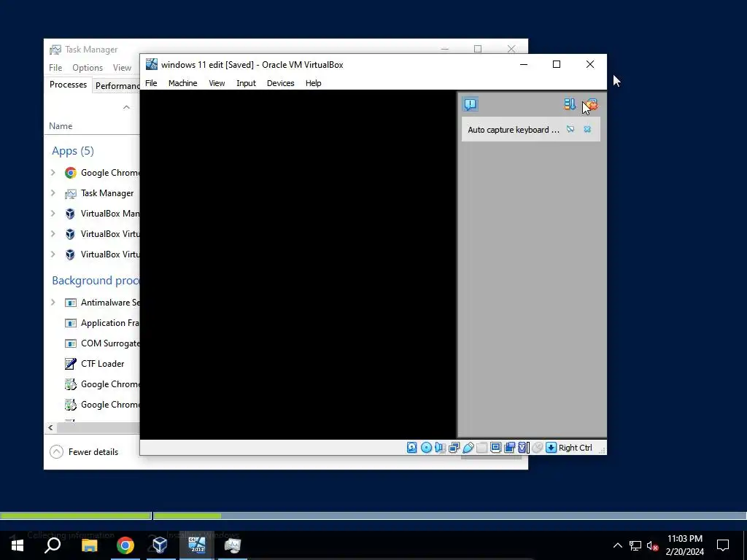Open the Help menu in VirtualBox
747x560 pixels.
[x=314, y=83]
